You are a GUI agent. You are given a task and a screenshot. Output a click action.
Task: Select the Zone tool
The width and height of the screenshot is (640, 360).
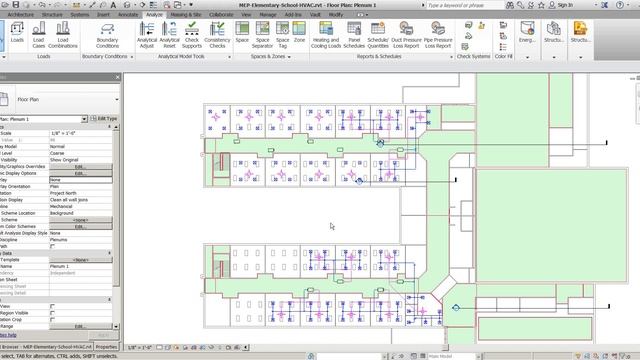coord(299,33)
